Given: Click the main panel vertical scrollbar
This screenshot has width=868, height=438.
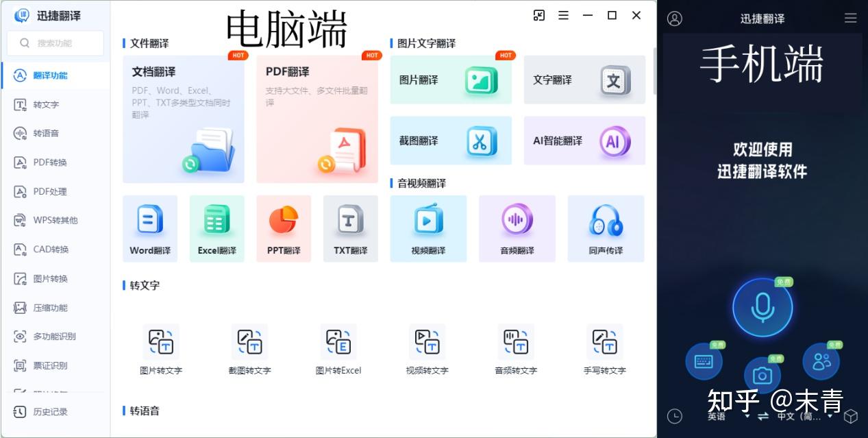Looking at the screenshot, I should tap(654, 71).
